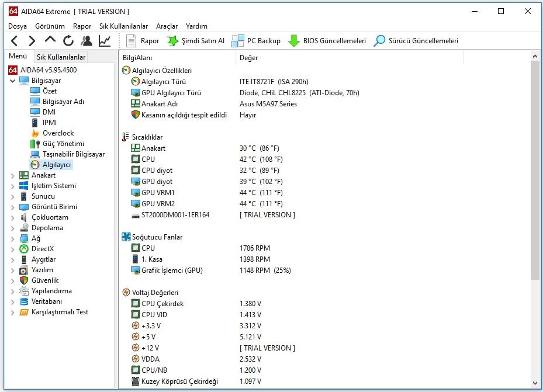Go up one level with the up arrow
This screenshot has width=543, height=392.
pyautogui.click(x=50, y=40)
